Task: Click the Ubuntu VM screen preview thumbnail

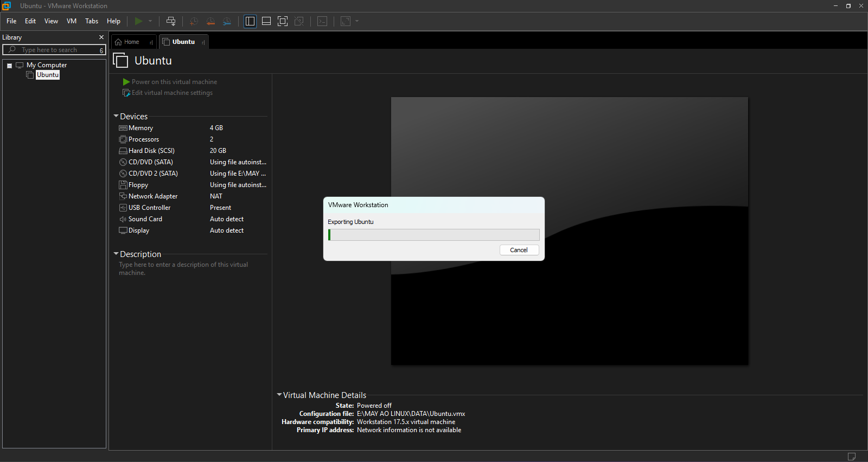Action: click(x=570, y=231)
